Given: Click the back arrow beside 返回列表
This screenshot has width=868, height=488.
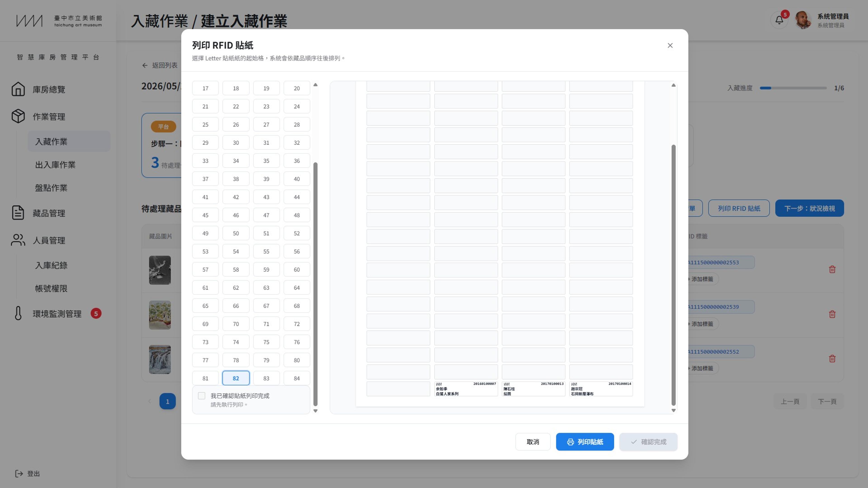Looking at the screenshot, I should point(145,65).
